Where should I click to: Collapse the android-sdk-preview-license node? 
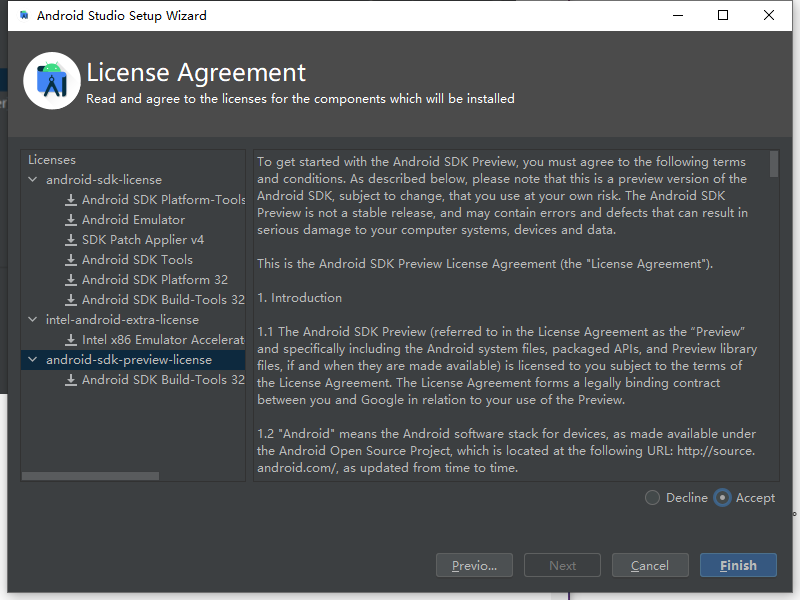point(34,360)
